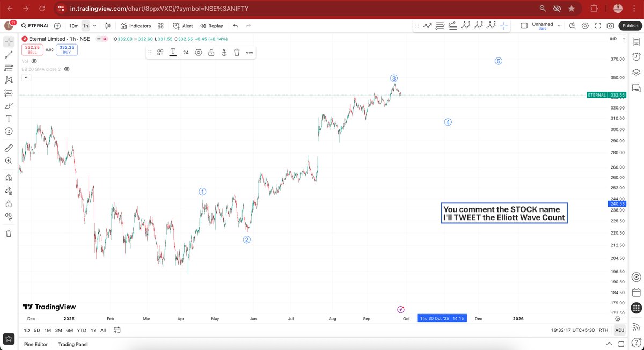Take a chart snapshot with camera
Image resolution: width=644 pixels, height=350 pixels.
[611, 26]
